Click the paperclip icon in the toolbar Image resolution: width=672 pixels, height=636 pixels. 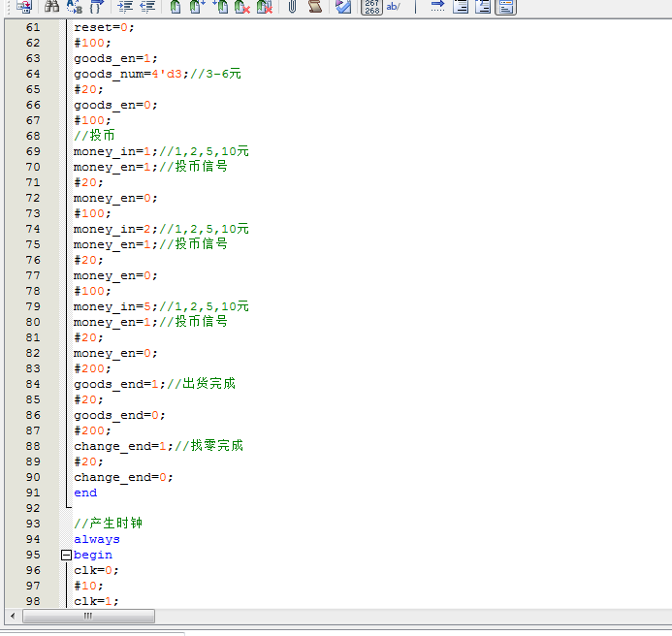coord(291,7)
